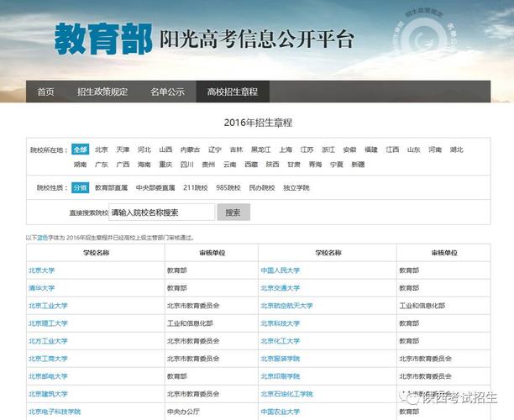Filter schools by 河南 location
This screenshot has height=420, width=514.
coord(435,150)
